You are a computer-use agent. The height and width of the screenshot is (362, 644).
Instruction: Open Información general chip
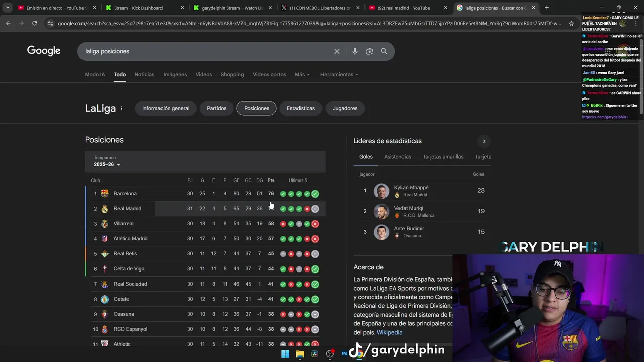click(x=166, y=108)
